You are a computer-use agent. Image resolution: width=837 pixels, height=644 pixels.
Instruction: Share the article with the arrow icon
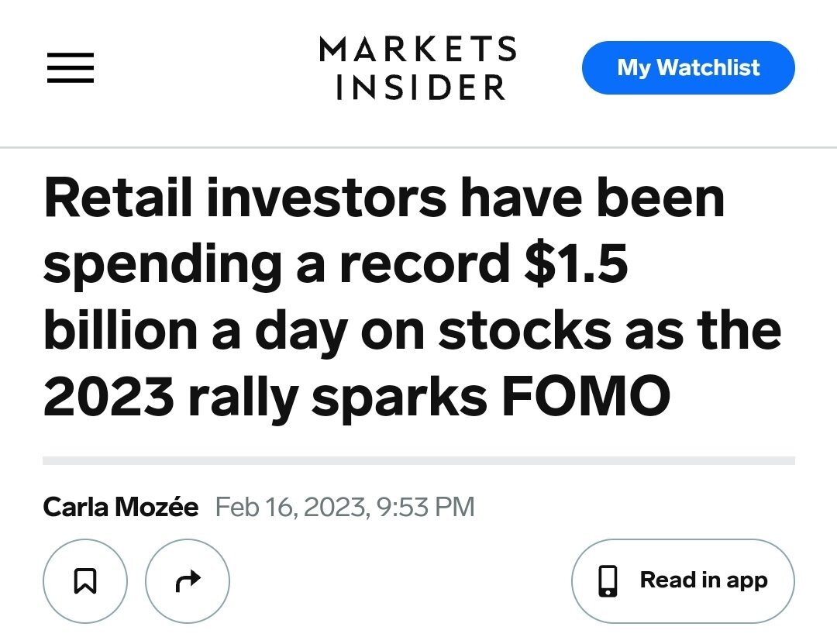click(188, 580)
